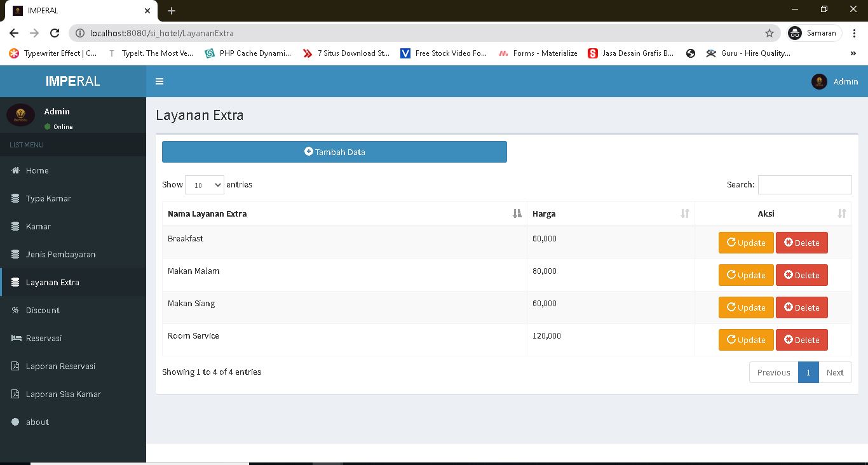The image size is (868, 465).
Task: Toggle the sidebar with the hamburger icon
Action: coord(159,81)
